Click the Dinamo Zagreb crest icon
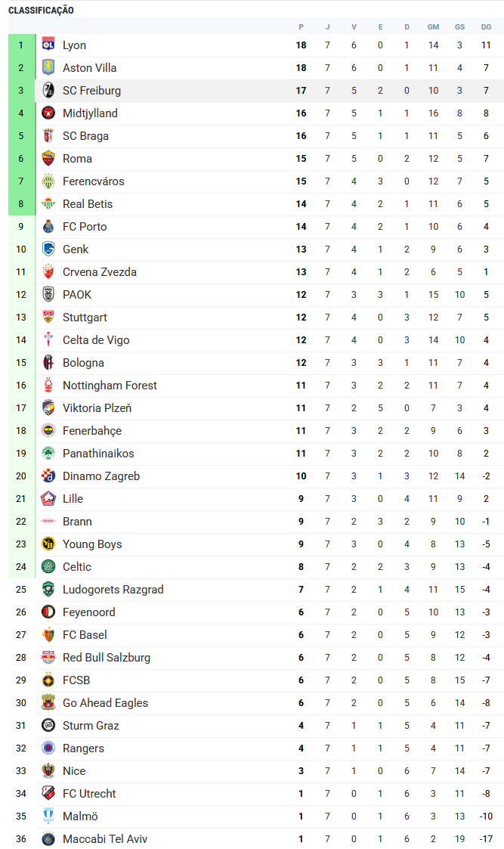The width and height of the screenshot is (504, 849). [48, 476]
